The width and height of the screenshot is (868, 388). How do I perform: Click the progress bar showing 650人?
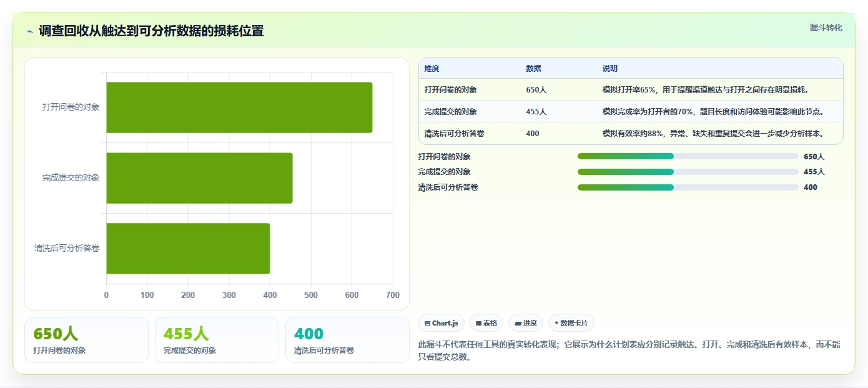click(688, 156)
